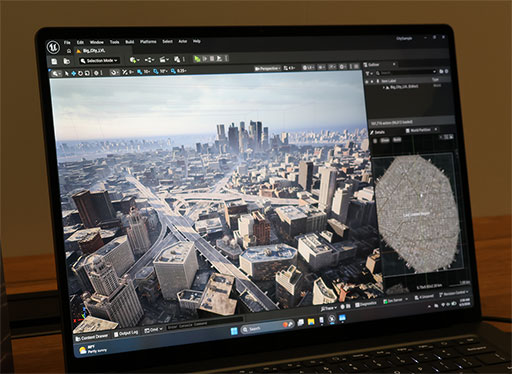Image resolution: width=512 pixels, height=374 pixels.
Task: Open the Edit menu
Action: coord(80,42)
